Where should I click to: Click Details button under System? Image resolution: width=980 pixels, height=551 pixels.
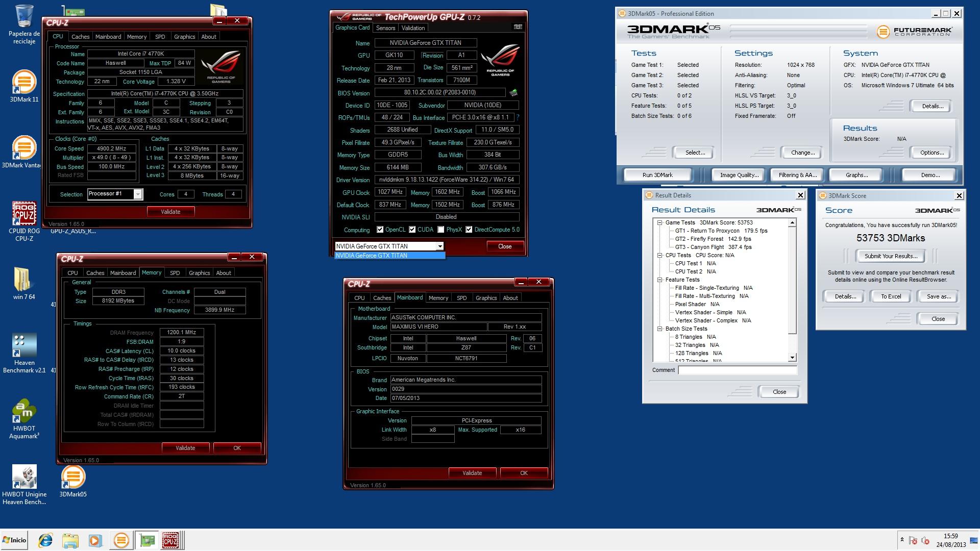[933, 106]
